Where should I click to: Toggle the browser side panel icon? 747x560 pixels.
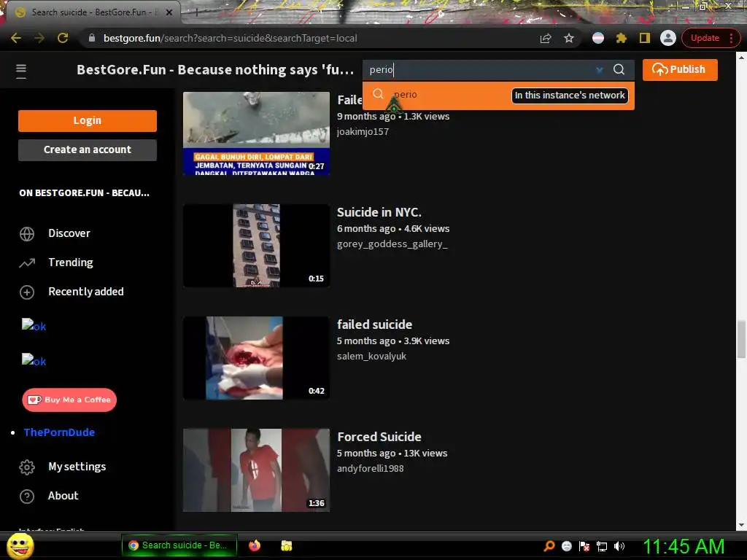point(645,38)
